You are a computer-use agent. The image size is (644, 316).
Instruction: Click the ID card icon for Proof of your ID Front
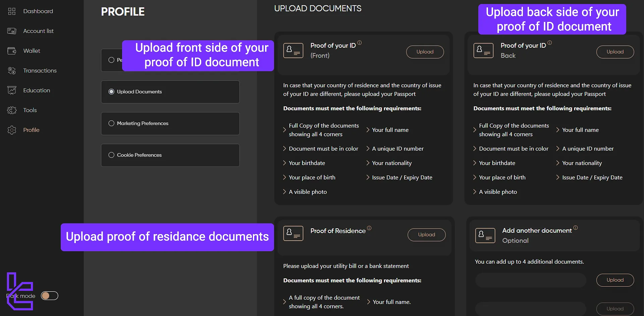[x=293, y=50]
